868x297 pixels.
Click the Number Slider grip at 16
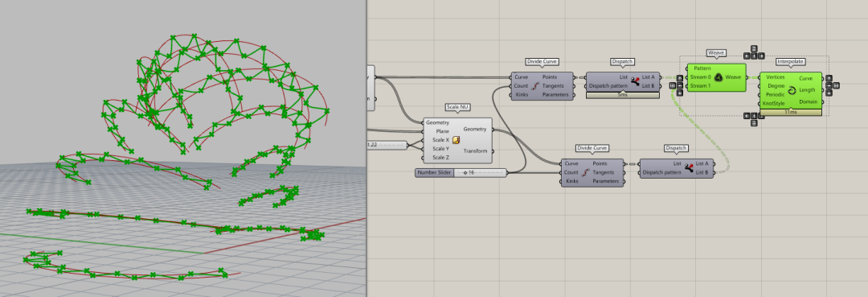(x=465, y=173)
